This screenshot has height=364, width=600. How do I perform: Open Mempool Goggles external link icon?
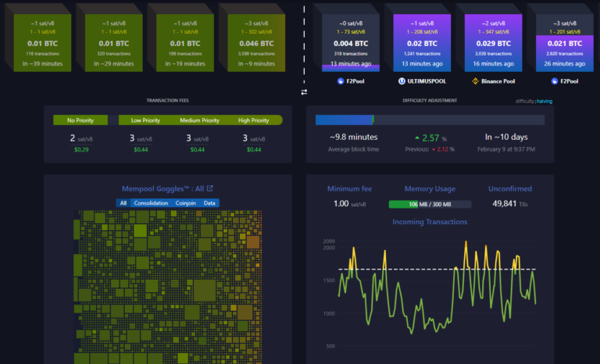(210, 188)
